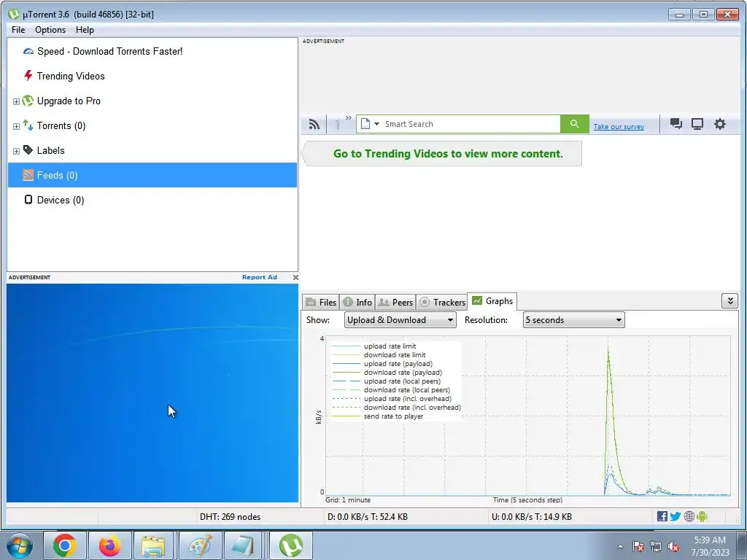The width and height of the screenshot is (747, 560).
Task: Click the Twitter icon in status bar
Action: pyautogui.click(x=675, y=516)
